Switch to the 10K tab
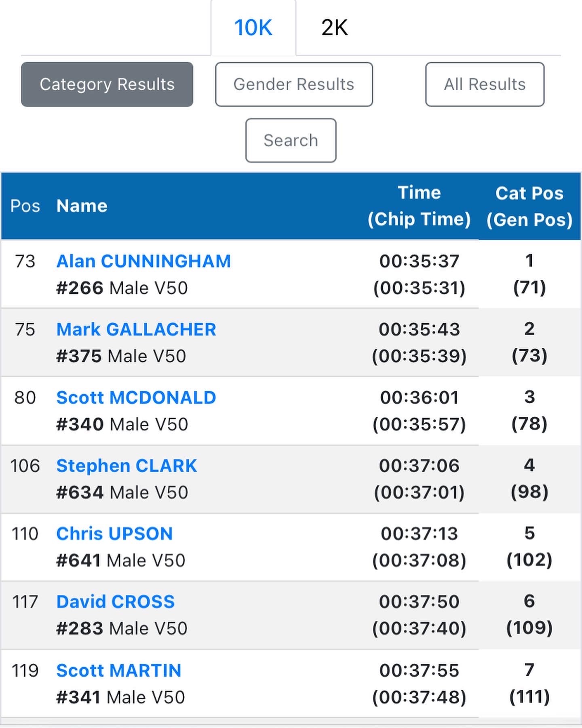This screenshot has width=582, height=728. tap(253, 28)
